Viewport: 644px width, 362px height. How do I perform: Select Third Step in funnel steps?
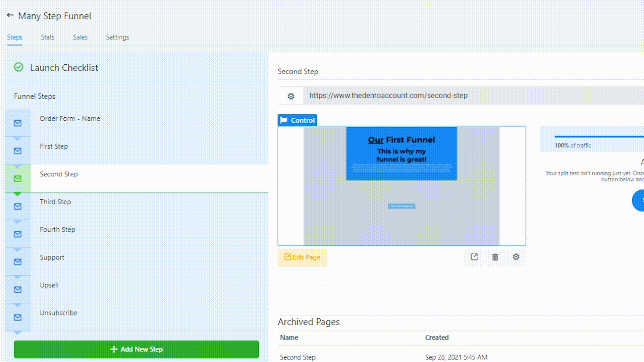pyautogui.click(x=55, y=202)
